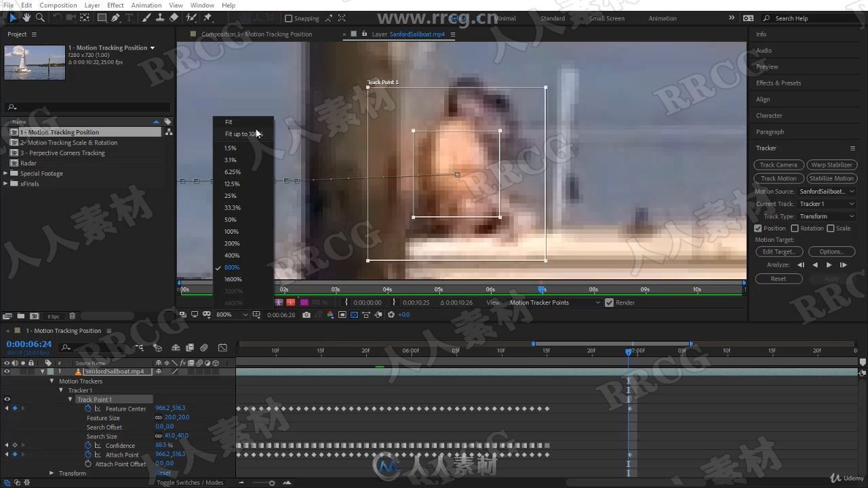The width and height of the screenshot is (868, 488).
Task: Open the View Motion Tracker Points dropdown
Action: click(x=555, y=302)
